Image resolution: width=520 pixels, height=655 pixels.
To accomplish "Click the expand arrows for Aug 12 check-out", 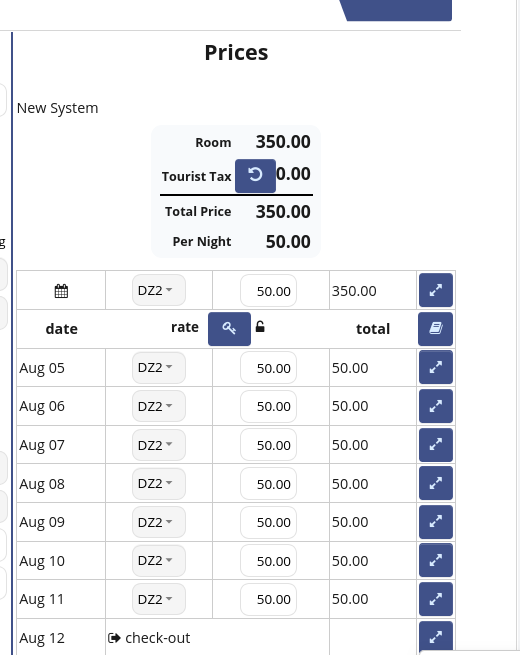I will pos(436,637).
